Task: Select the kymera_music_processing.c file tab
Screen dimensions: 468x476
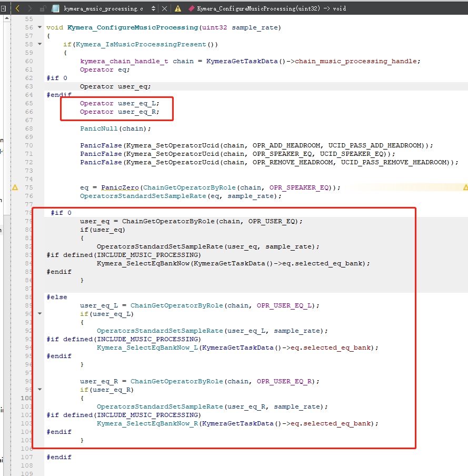Action: click(103, 8)
